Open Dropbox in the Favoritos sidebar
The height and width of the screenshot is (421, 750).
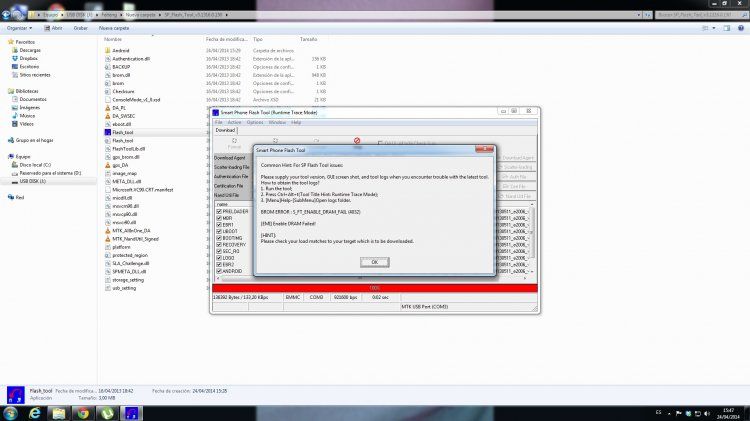[x=28, y=58]
